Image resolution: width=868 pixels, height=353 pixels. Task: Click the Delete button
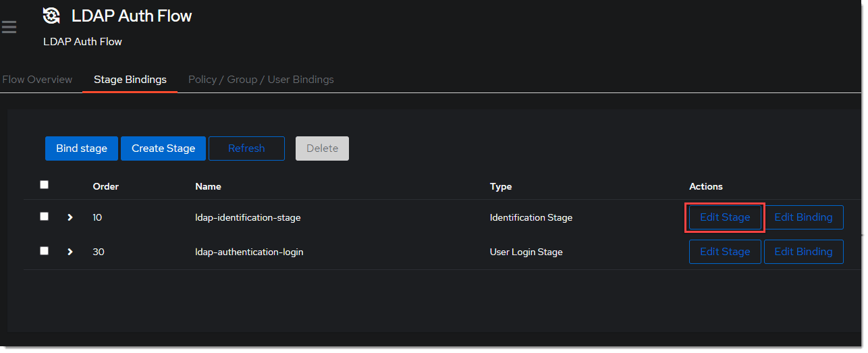click(322, 148)
